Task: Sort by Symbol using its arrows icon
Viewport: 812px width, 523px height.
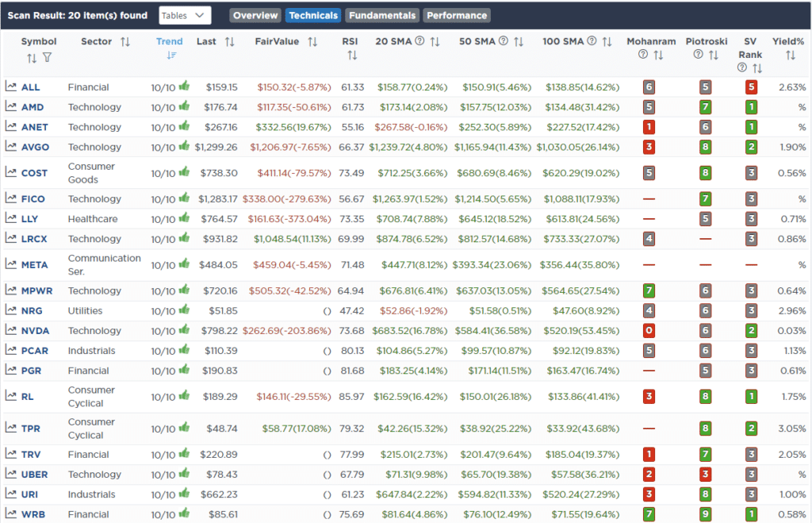Action: [x=32, y=58]
